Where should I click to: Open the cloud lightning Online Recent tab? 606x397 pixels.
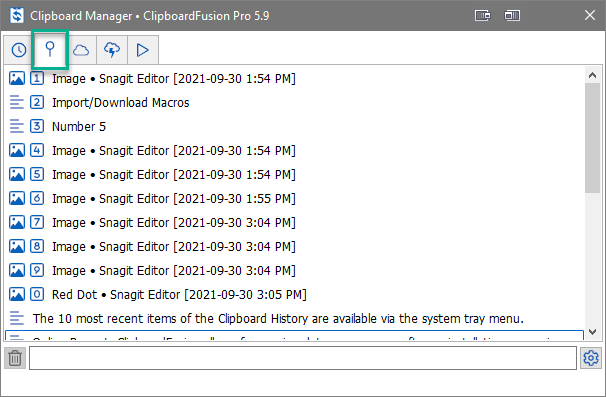coord(112,50)
